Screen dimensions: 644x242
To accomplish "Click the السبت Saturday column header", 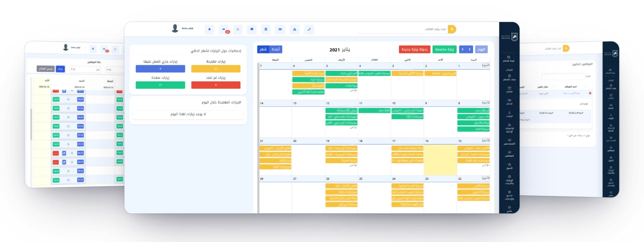I will point(473,60).
